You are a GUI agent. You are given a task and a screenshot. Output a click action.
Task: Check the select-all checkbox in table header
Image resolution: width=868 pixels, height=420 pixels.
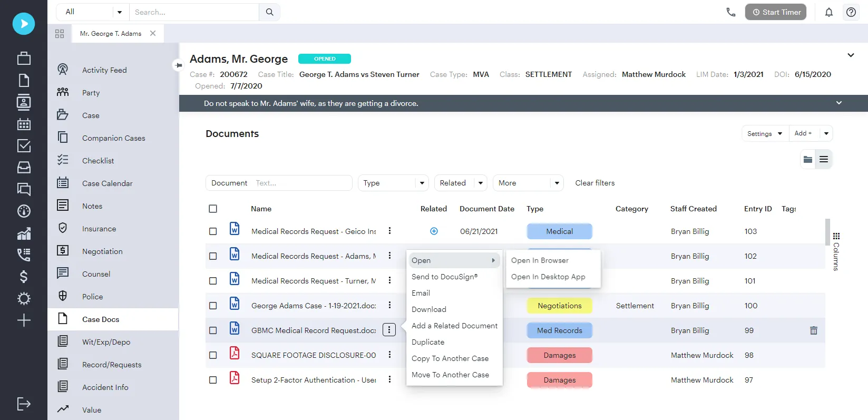click(213, 209)
